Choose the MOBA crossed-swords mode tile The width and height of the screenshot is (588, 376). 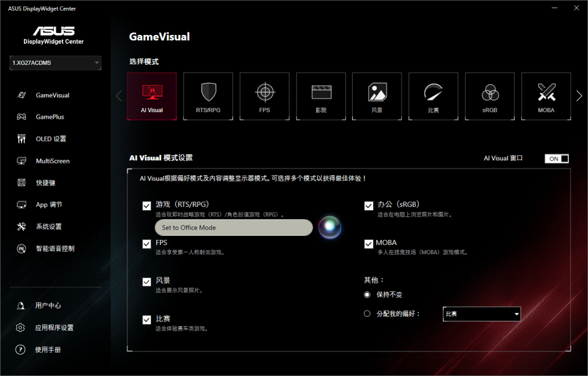[x=546, y=96]
